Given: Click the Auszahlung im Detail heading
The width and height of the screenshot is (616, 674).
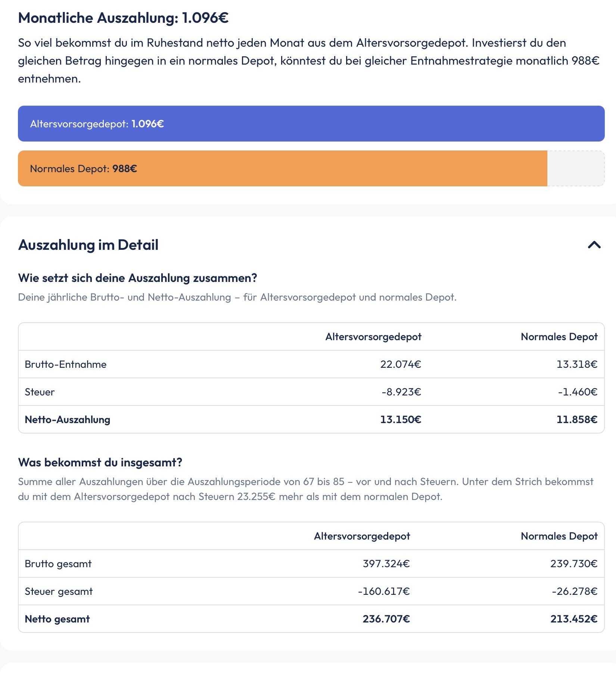Looking at the screenshot, I should tap(88, 245).
